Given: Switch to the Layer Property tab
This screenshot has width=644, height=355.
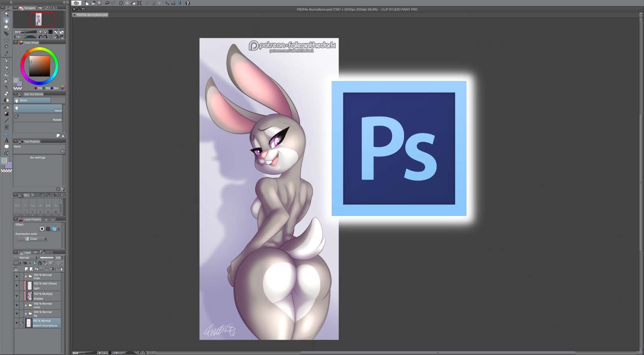Looking at the screenshot, I should (30, 219).
